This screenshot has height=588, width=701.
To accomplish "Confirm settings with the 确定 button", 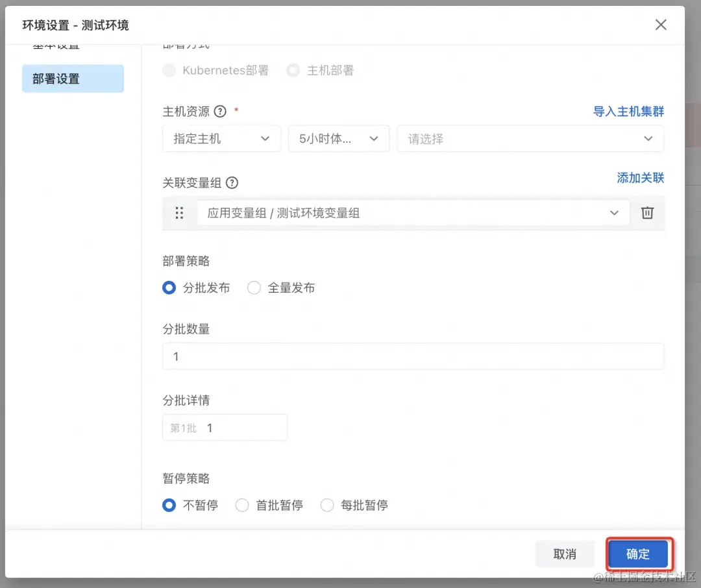I will click(637, 554).
